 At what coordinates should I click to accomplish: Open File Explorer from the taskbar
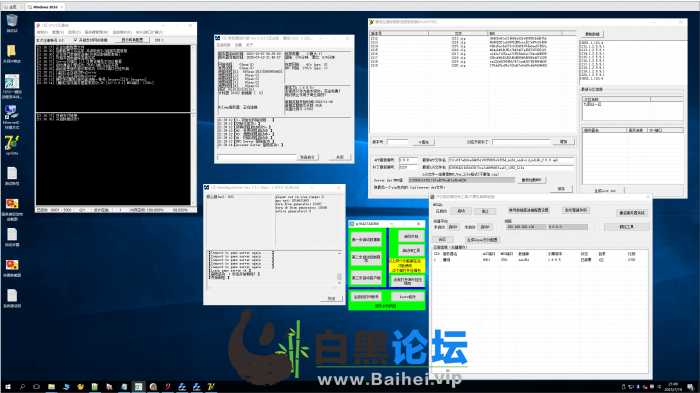click(x=51, y=387)
